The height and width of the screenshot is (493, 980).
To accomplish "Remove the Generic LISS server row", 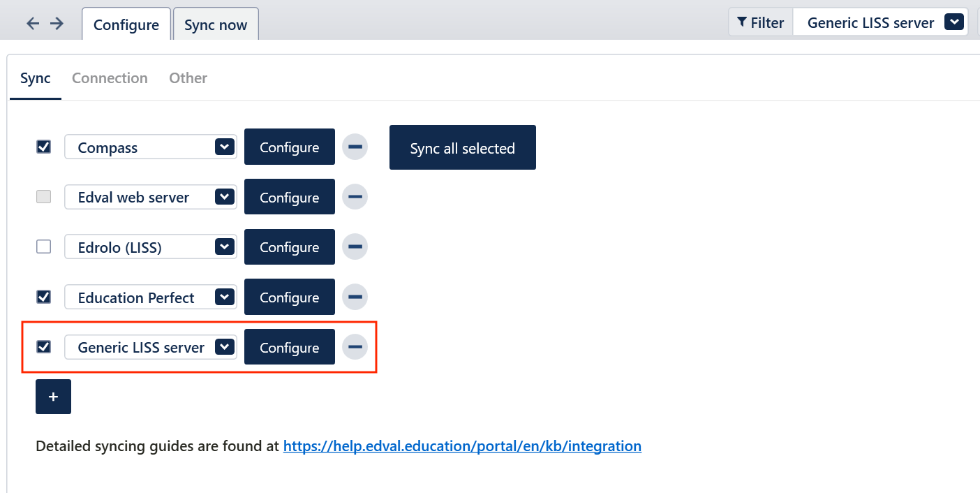I will pyautogui.click(x=355, y=346).
